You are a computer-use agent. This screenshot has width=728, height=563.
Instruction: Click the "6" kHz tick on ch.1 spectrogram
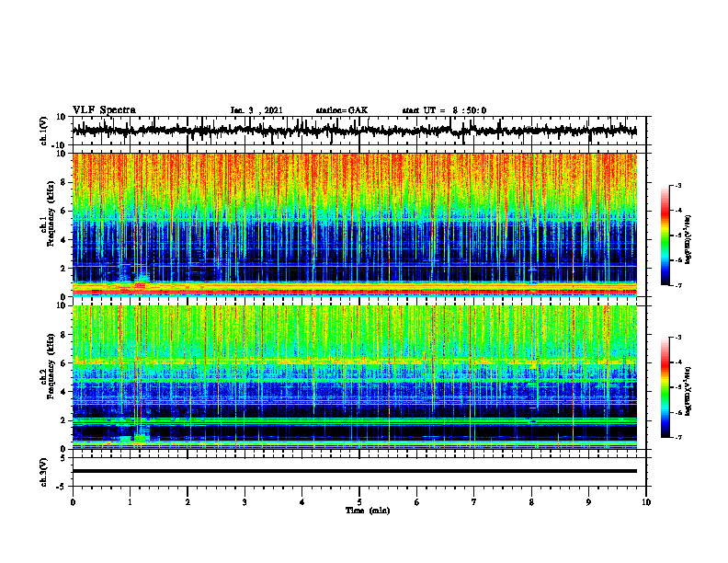coord(63,211)
